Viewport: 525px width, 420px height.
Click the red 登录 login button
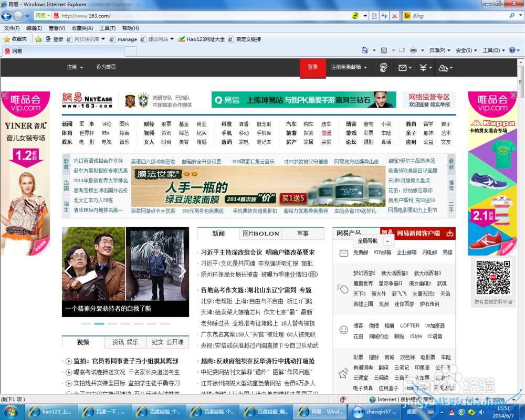pos(313,68)
